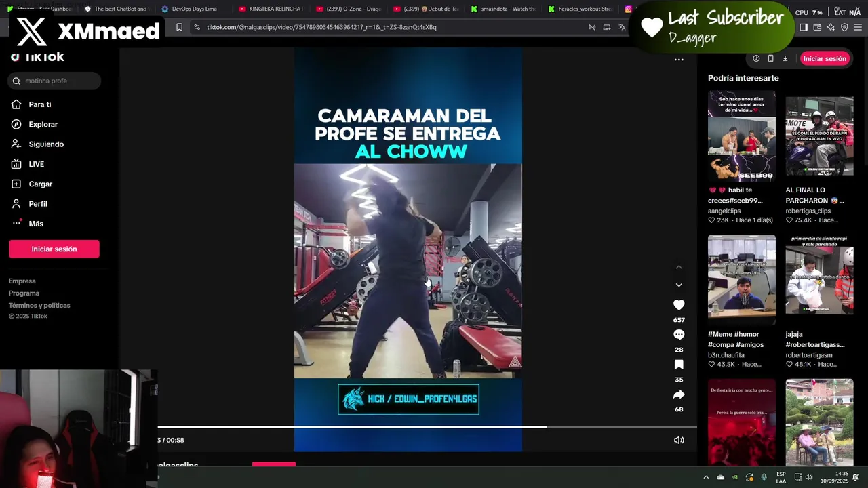Open the robertoartigasm jajaja video thumbnail

[819, 277]
